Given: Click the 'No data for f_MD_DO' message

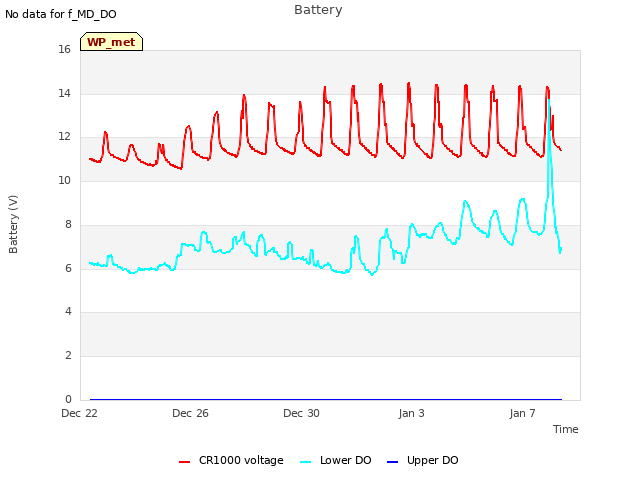Looking at the screenshot, I should click(x=61, y=14).
